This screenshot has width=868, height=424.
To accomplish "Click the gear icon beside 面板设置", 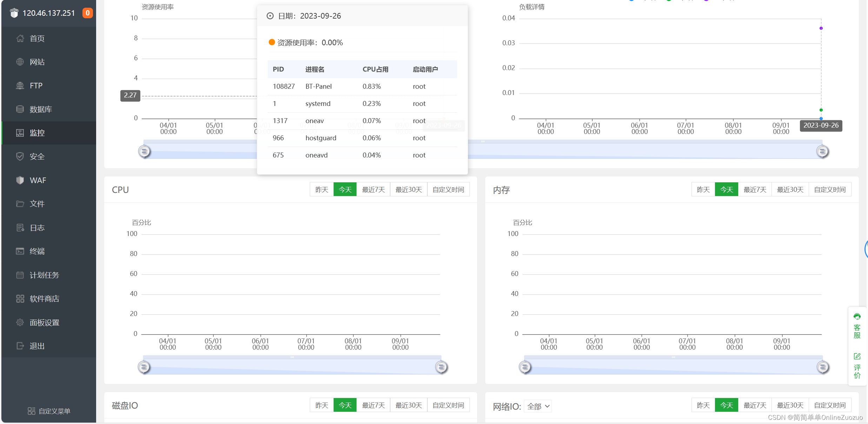I will tap(20, 322).
